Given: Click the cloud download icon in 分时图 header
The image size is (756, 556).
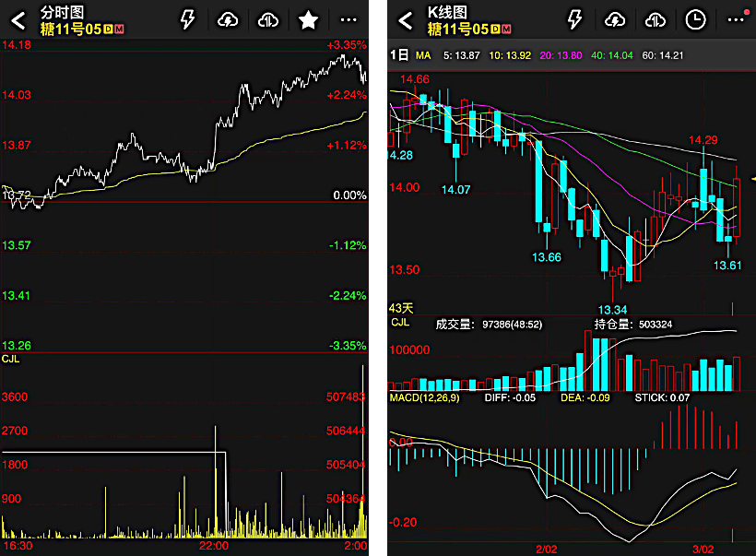Looking at the screenshot, I should pos(267,19).
